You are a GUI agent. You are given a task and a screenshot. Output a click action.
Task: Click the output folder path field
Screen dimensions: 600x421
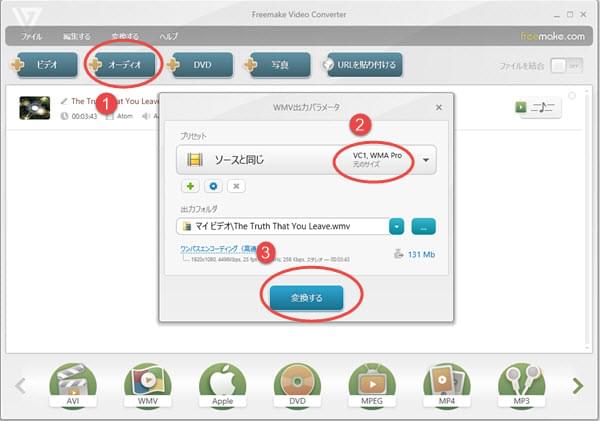[282, 226]
